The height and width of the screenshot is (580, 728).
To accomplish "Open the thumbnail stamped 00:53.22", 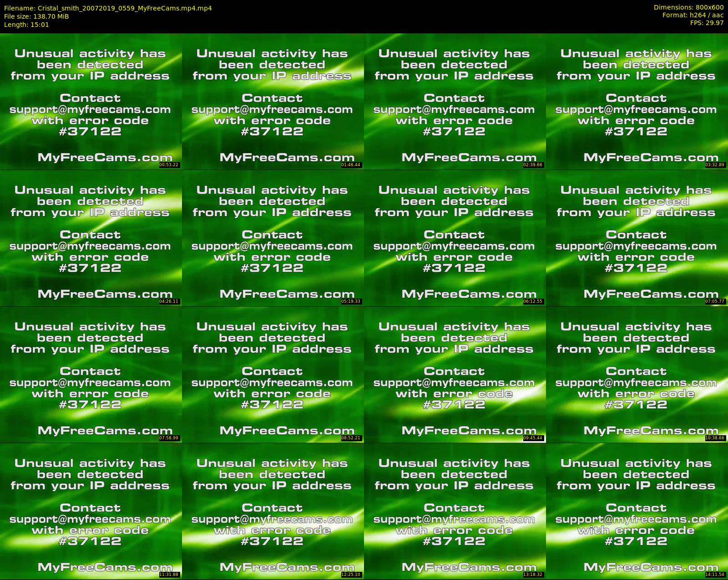I will pyautogui.click(x=91, y=101).
